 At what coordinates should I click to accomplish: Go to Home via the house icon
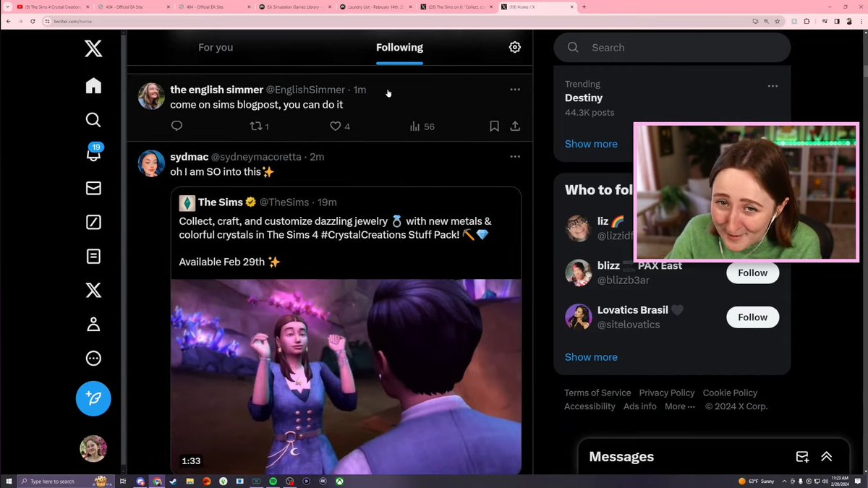[93, 86]
